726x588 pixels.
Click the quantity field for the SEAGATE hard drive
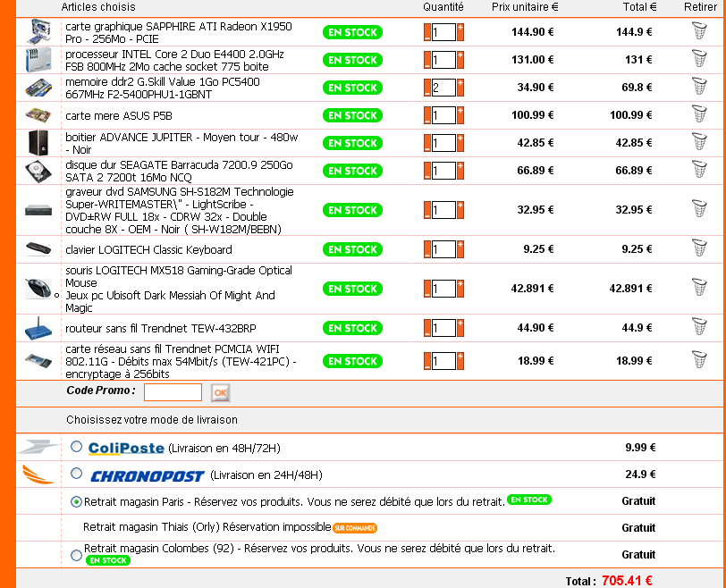[443, 172]
